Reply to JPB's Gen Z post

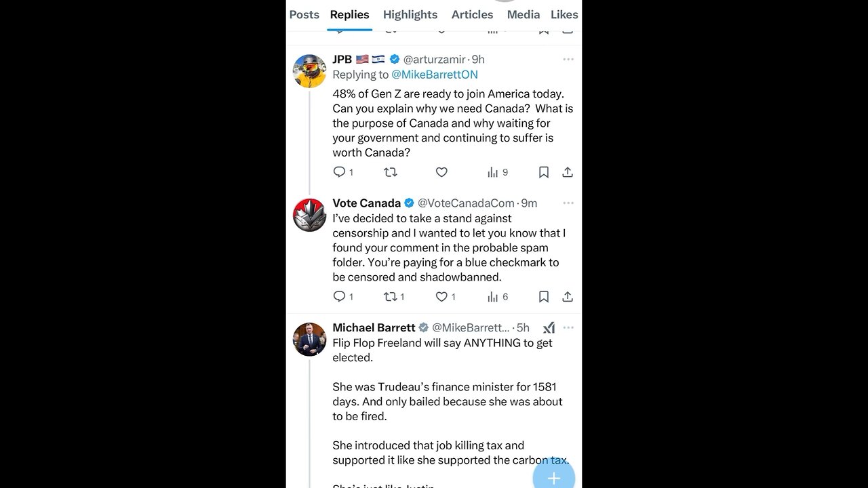[x=340, y=172]
